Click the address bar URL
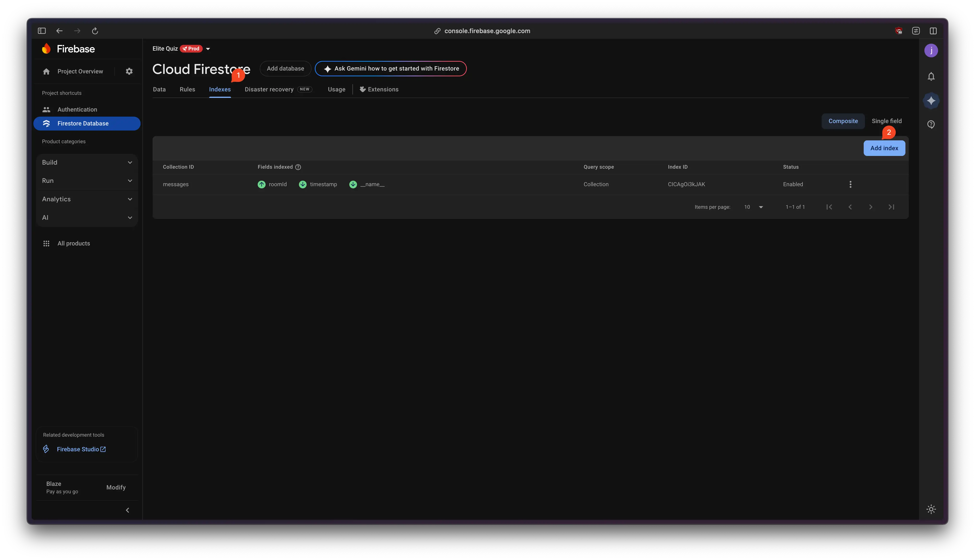 487,31
